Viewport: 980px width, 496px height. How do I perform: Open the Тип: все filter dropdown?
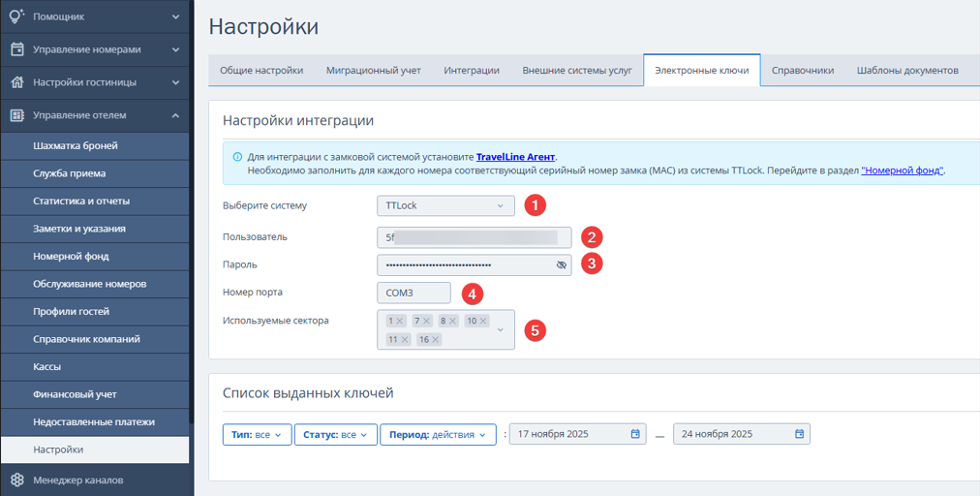pyautogui.click(x=257, y=435)
